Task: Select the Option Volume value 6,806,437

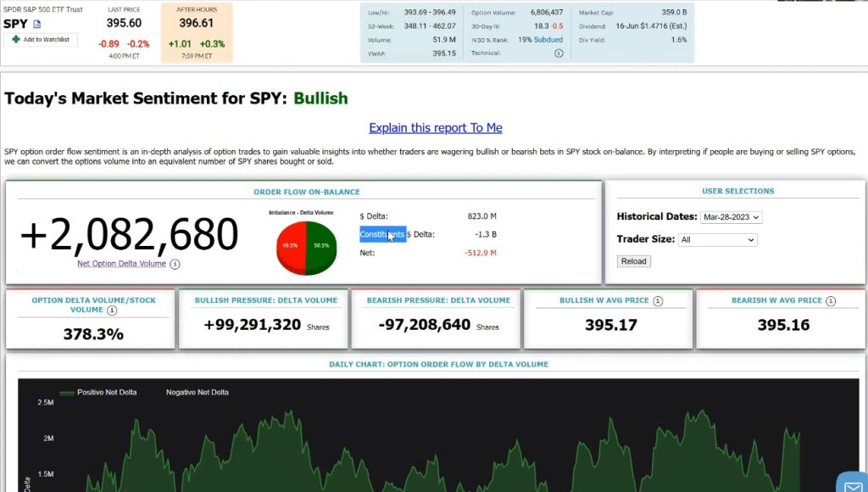Action: click(547, 12)
